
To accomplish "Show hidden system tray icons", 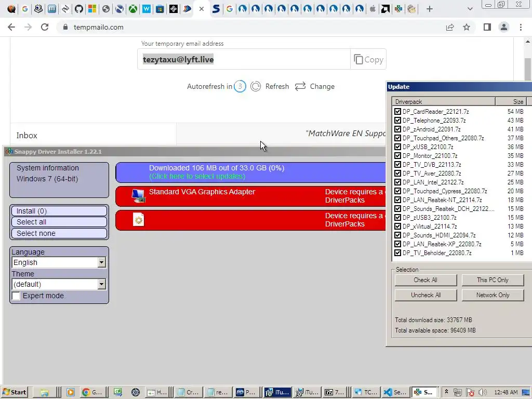I will click(x=446, y=392).
